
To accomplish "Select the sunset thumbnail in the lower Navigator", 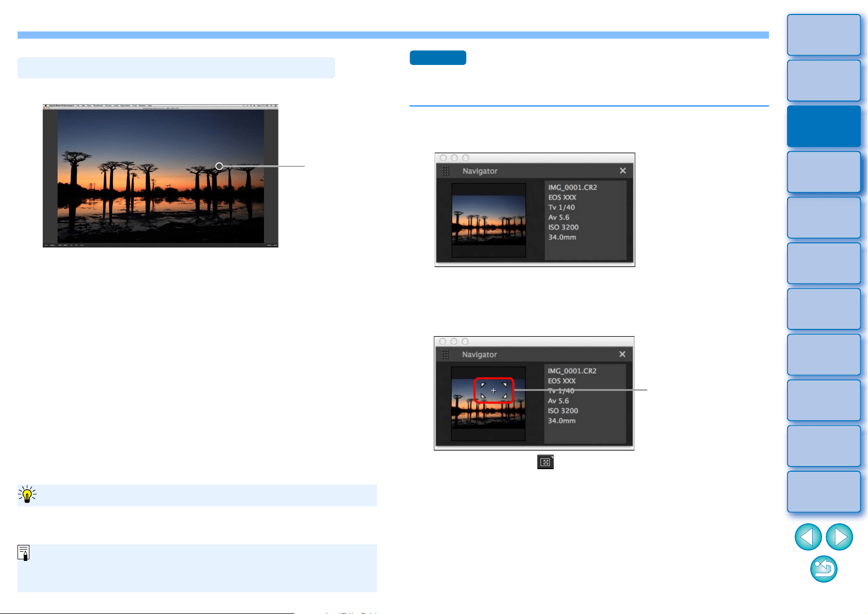I will 488,404.
